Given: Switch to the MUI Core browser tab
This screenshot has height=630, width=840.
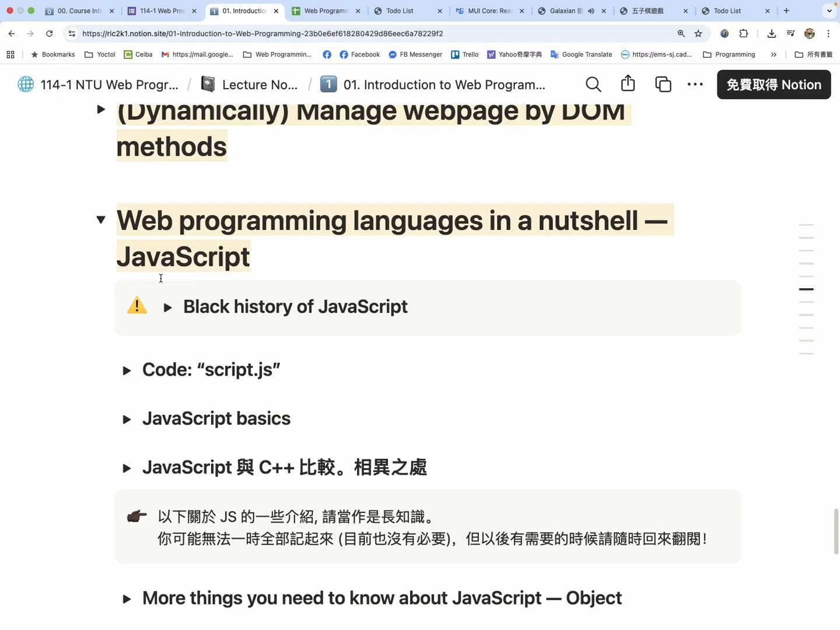Looking at the screenshot, I should click(x=489, y=11).
